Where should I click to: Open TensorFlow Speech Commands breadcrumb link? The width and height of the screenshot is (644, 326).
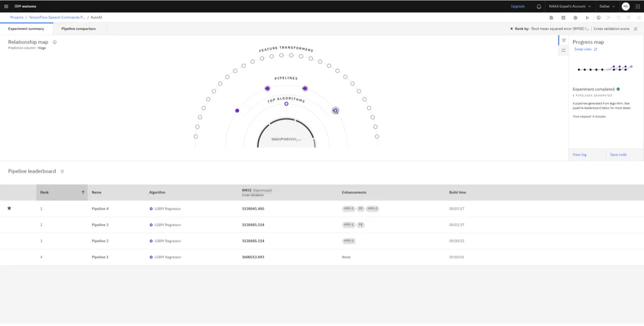click(x=57, y=18)
